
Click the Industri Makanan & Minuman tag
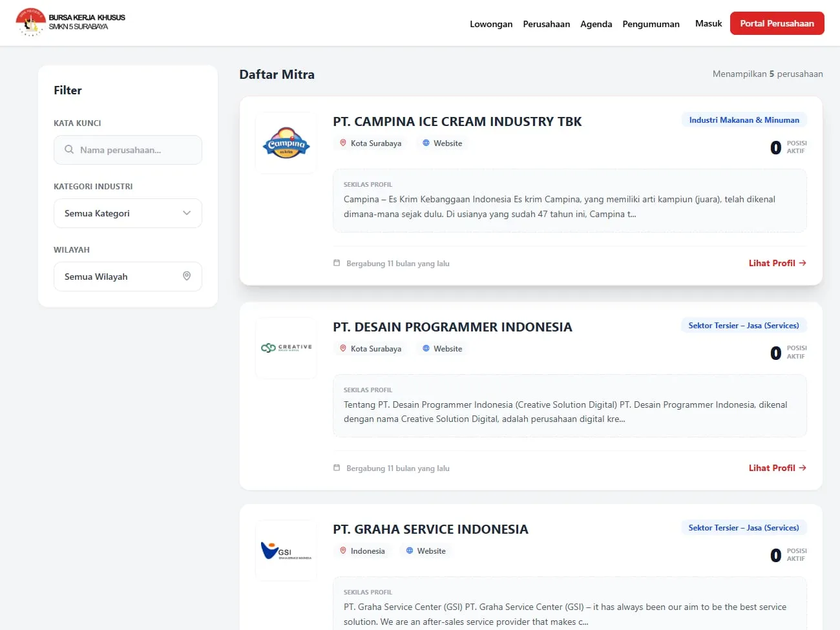(x=744, y=120)
